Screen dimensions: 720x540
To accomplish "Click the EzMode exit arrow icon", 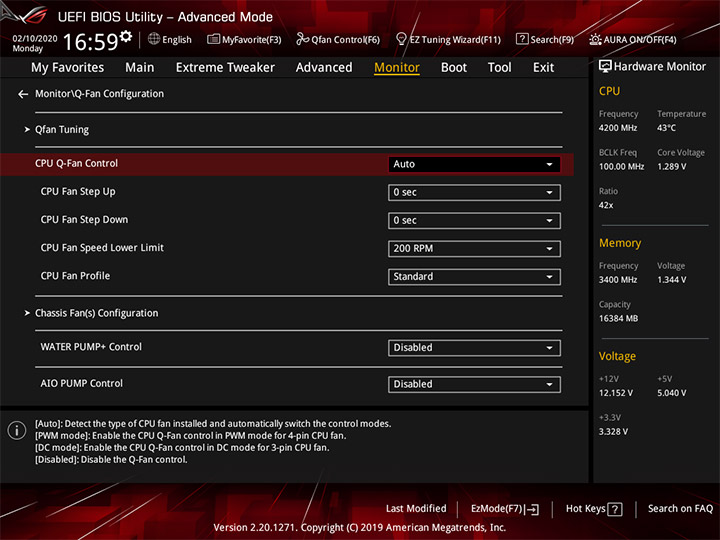I will pyautogui.click(x=533, y=509).
